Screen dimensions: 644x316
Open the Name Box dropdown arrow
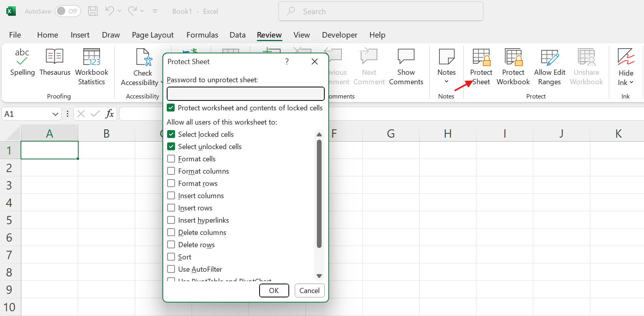pos(55,114)
